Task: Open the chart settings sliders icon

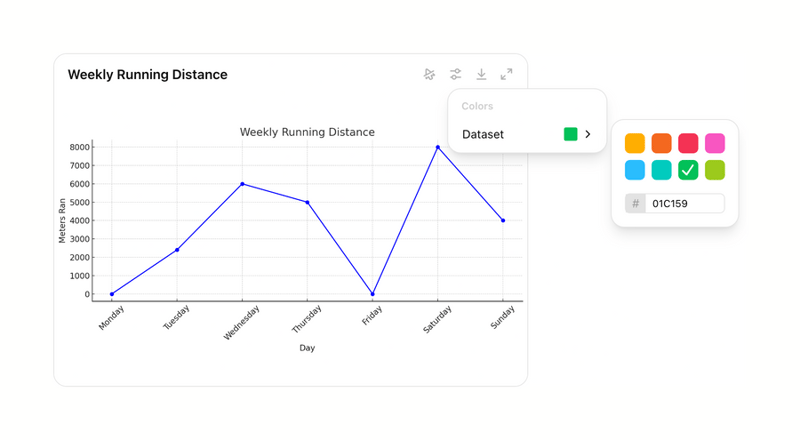Action: [x=455, y=75]
